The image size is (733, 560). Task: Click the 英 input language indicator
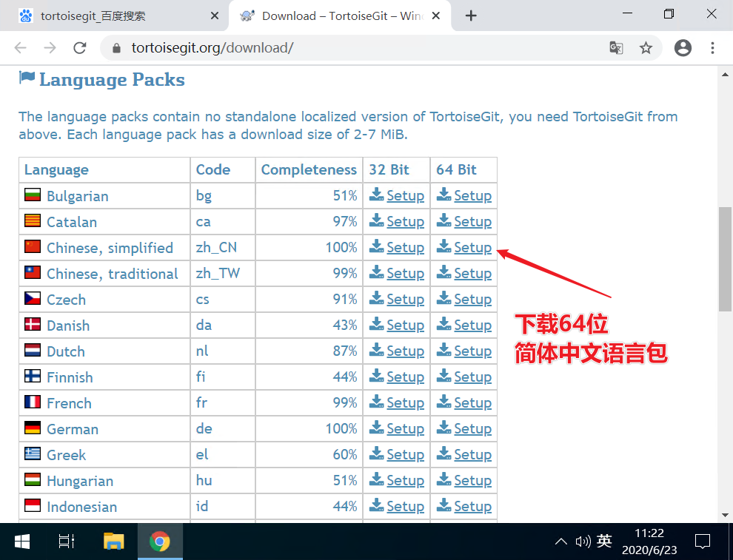pyautogui.click(x=603, y=541)
